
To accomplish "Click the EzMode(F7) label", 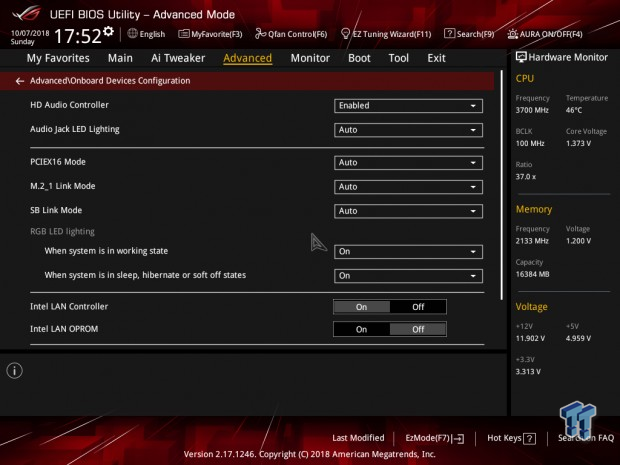I will tap(428, 438).
